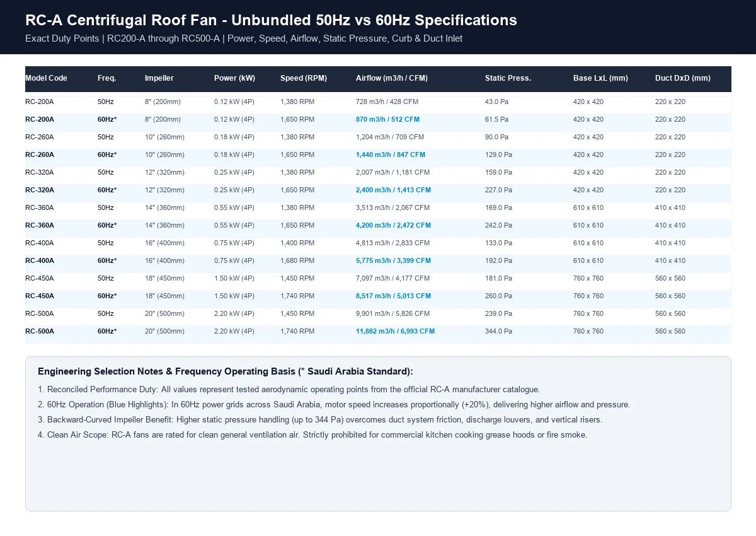The height and width of the screenshot is (536, 756).
Task: Click note 1 'Reconciled Performance Duty'
Action: [x=289, y=390]
